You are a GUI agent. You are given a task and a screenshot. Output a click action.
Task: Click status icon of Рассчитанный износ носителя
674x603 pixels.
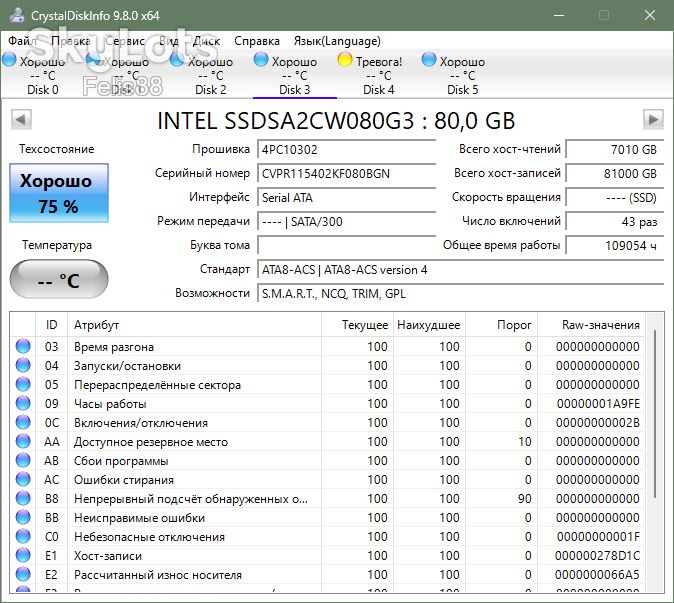point(23,575)
